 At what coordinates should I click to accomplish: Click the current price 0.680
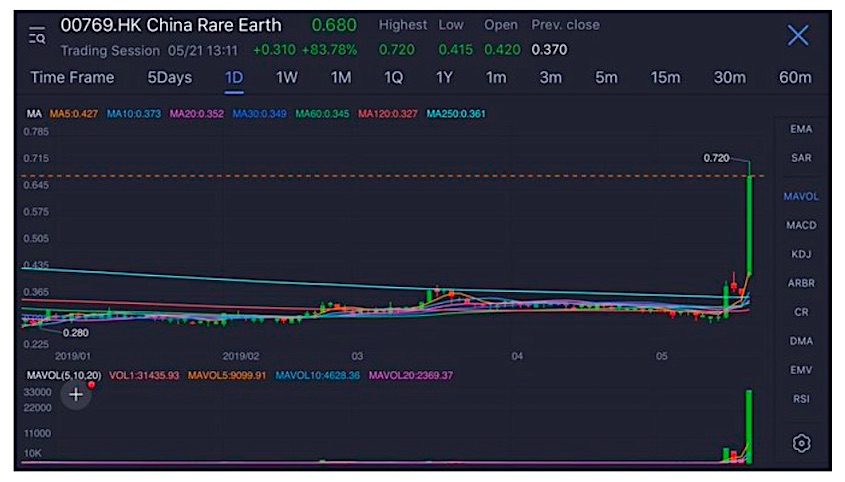[334, 25]
